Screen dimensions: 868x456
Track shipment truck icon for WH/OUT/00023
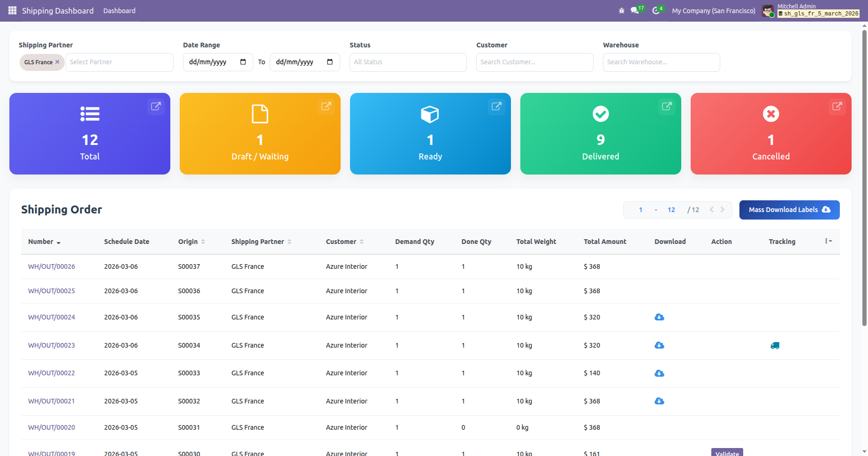(775, 346)
